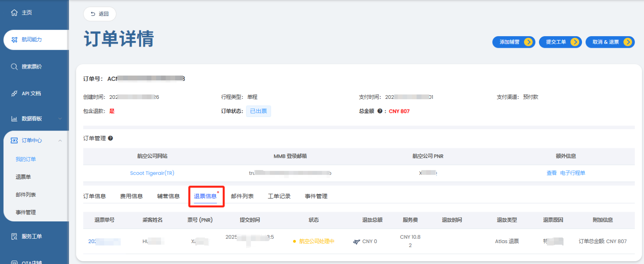Screen dimensions: 644x264
Task: Expand the 数据看板 dropdown chevron
Action: [x=60, y=119]
